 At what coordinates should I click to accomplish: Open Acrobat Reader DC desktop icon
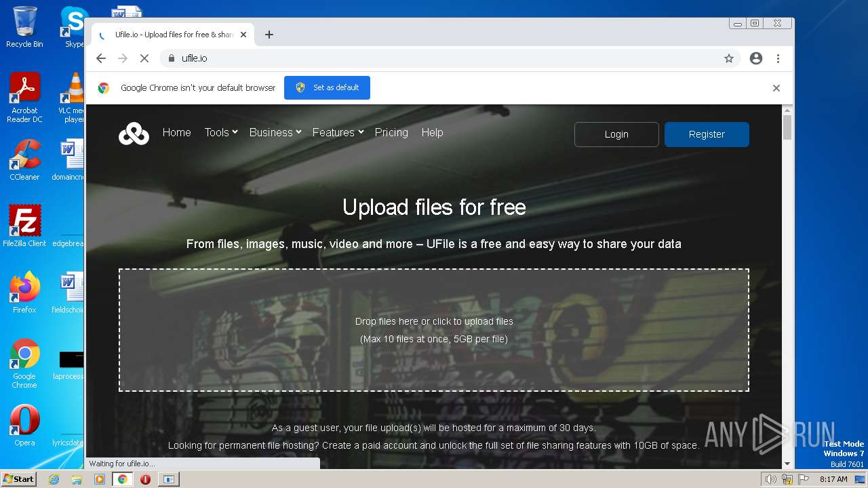pos(24,98)
